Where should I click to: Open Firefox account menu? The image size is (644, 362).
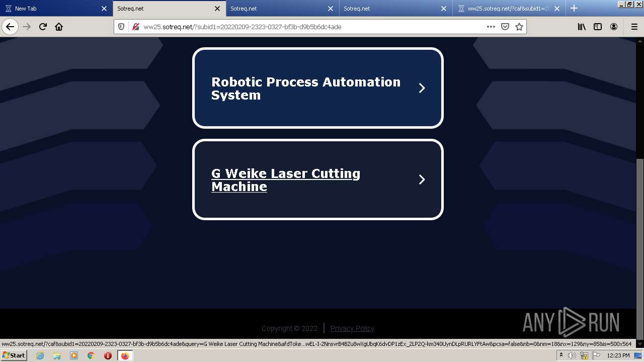pyautogui.click(x=614, y=27)
